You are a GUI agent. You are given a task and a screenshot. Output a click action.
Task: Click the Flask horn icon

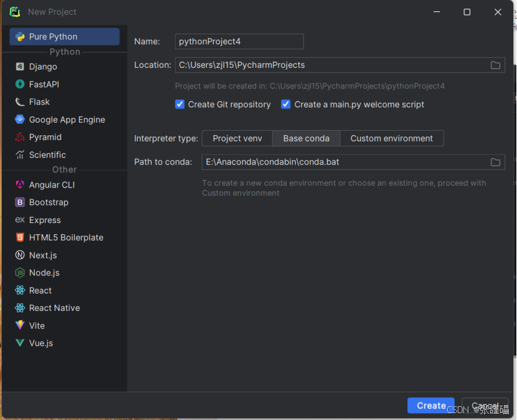point(20,102)
